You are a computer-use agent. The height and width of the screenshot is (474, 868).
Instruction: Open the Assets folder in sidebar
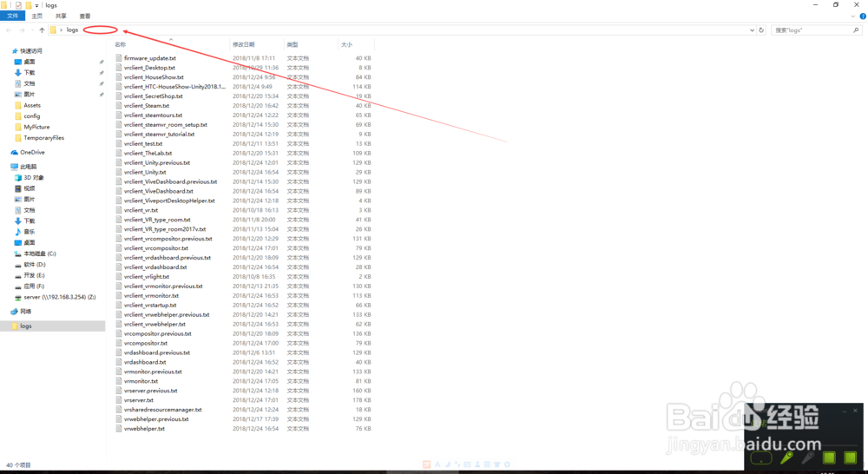click(x=32, y=105)
